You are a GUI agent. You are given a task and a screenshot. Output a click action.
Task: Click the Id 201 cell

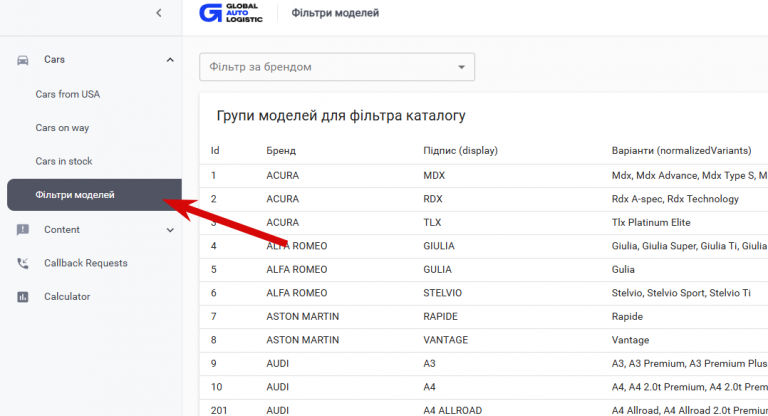219,411
